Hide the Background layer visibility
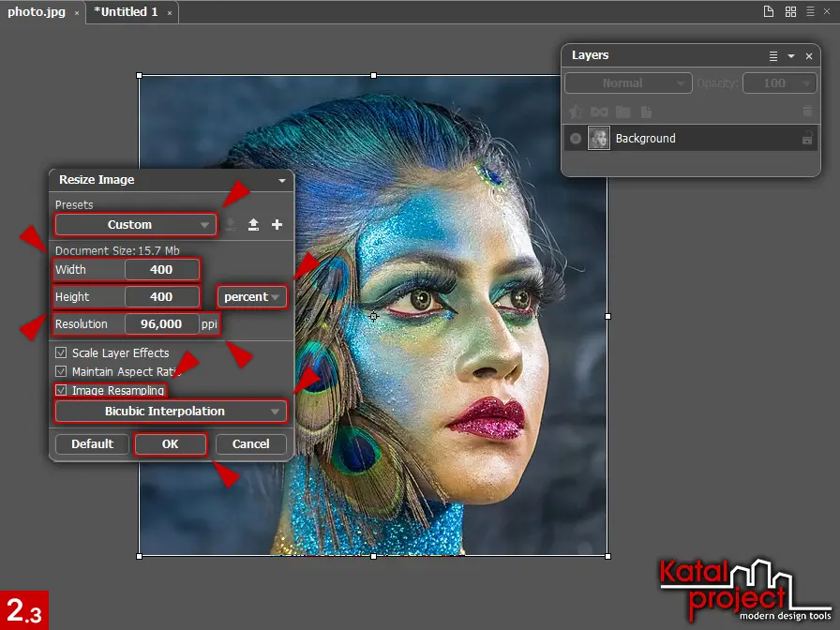The width and height of the screenshot is (840, 630). (576, 139)
